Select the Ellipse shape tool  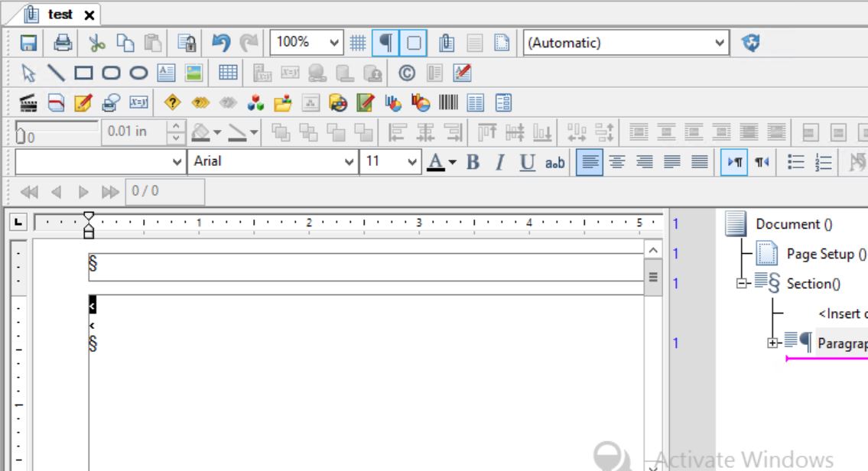(x=138, y=73)
